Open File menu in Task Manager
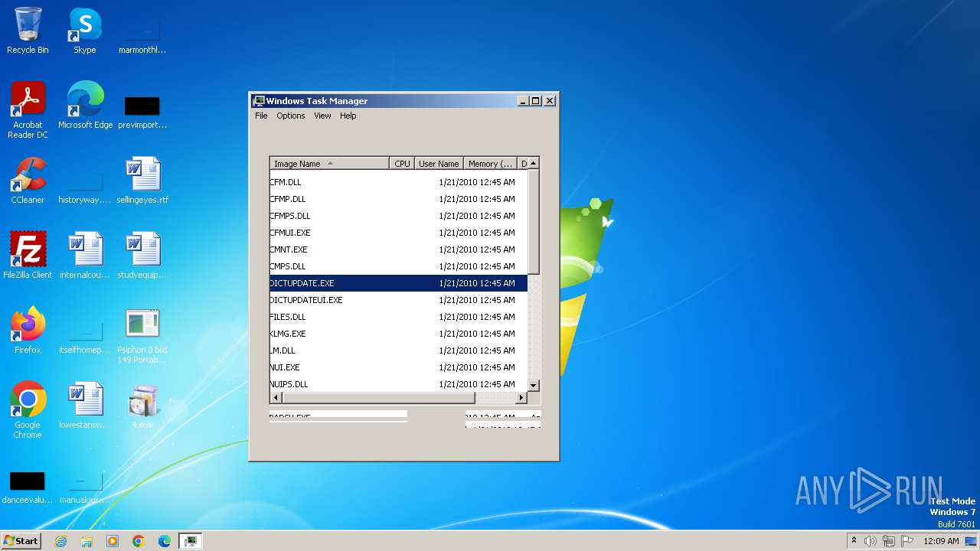980x551 pixels. 261,116
